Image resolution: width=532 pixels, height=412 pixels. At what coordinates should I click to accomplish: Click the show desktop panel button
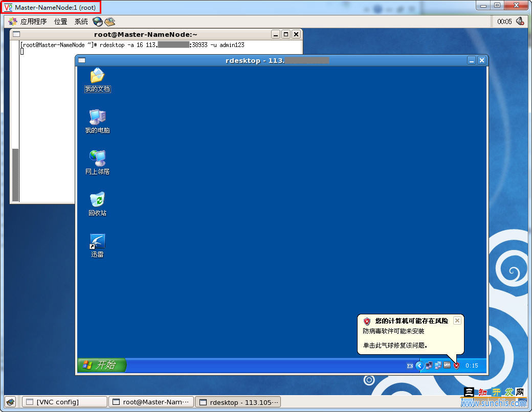(11, 402)
